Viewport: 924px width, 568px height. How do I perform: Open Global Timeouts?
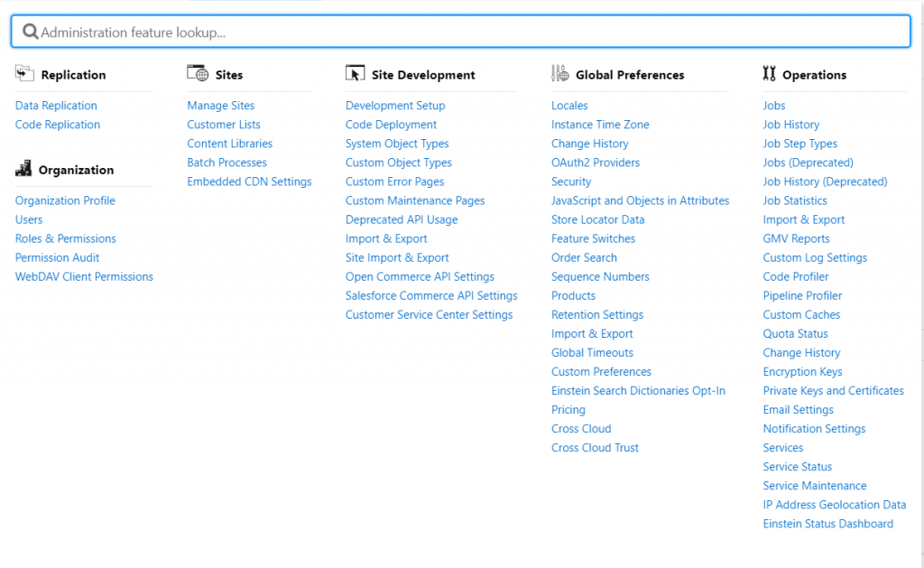(592, 353)
